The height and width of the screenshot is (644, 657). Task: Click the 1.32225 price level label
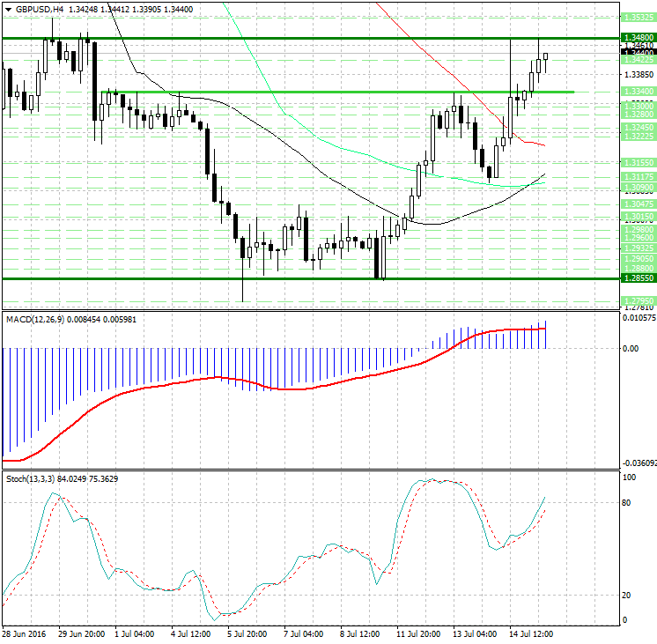click(x=639, y=137)
